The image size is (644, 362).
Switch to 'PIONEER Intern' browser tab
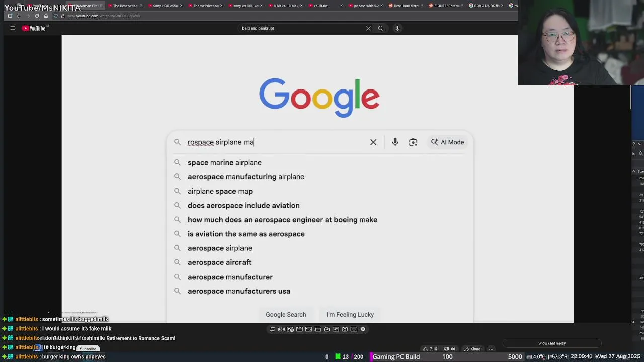pyautogui.click(x=446, y=6)
